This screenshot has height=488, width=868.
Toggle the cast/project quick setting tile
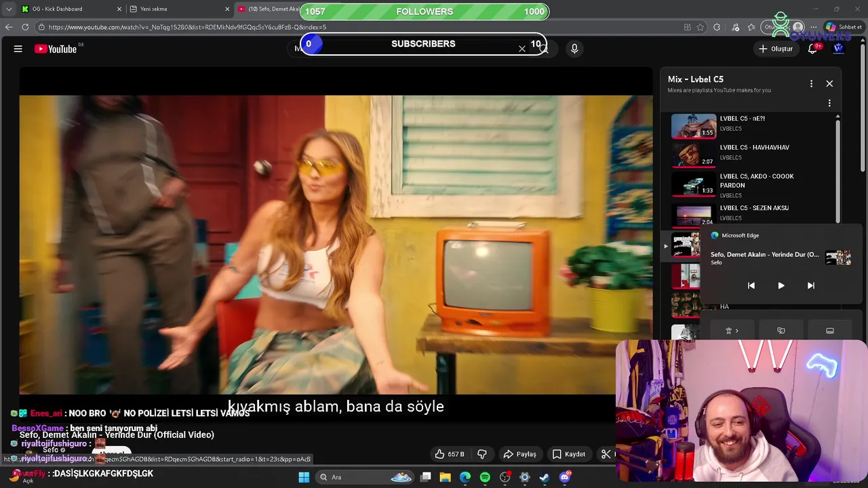(x=829, y=331)
